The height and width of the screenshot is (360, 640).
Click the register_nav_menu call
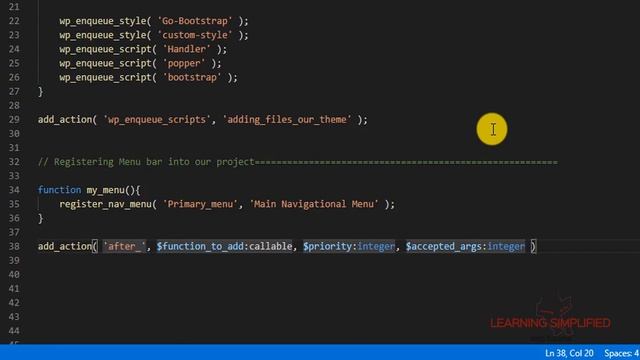click(105, 204)
